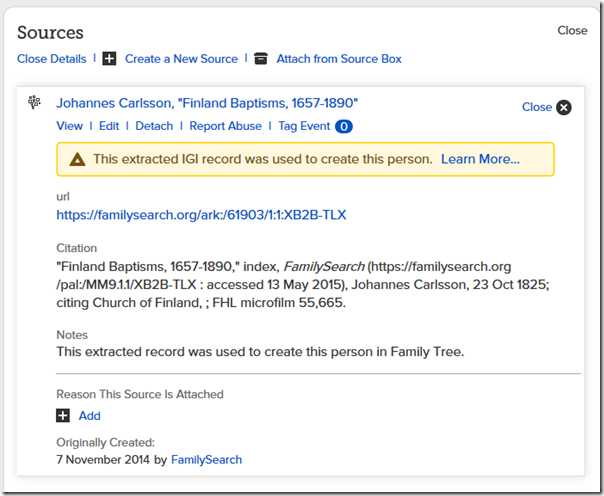
Task: Click the Reason This Source Is Attached heading
Action: click(140, 394)
